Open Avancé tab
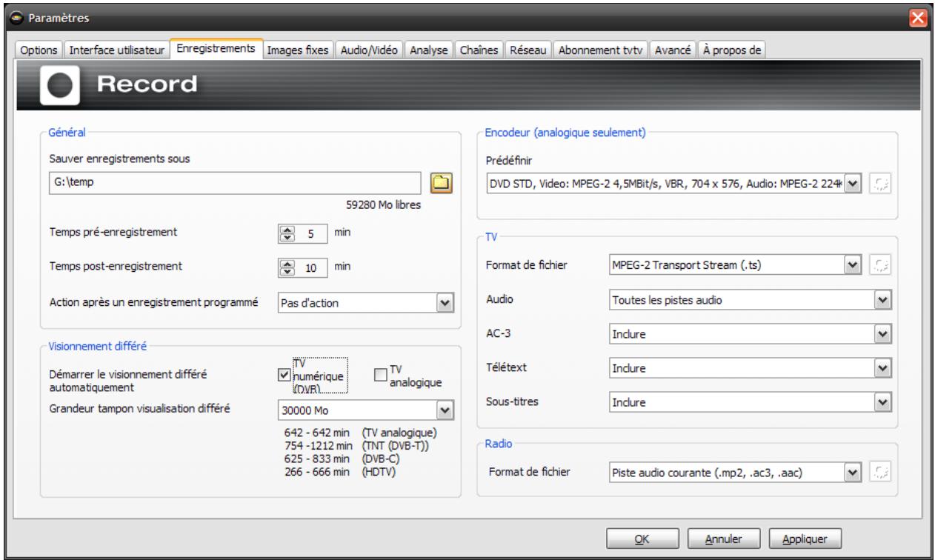This screenshot has height=560, width=935. click(x=674, y=50)
